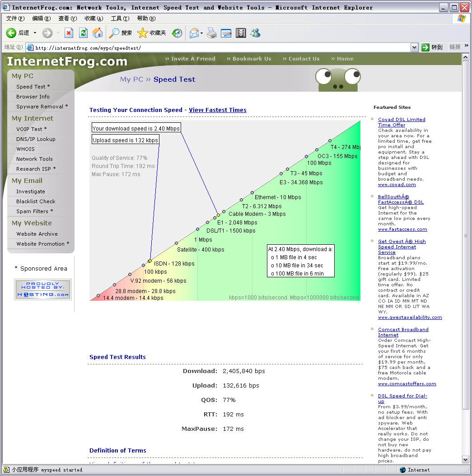The width and height of the screenshot is (472, 476).
Task: Open Covad DSL Limited Time Offer link
Action: [402, 122]
